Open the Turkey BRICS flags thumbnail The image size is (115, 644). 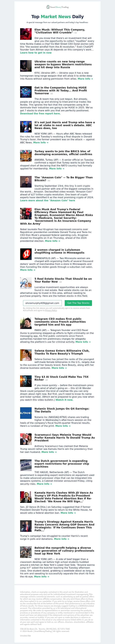[26, 156]
